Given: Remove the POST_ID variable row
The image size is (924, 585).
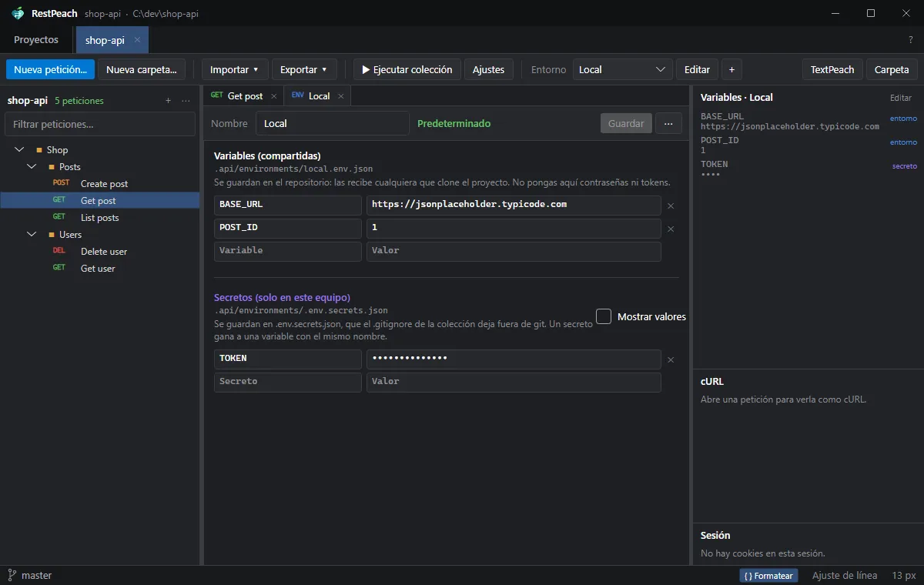Looking at the screenshot, I should tap(671, 229).
